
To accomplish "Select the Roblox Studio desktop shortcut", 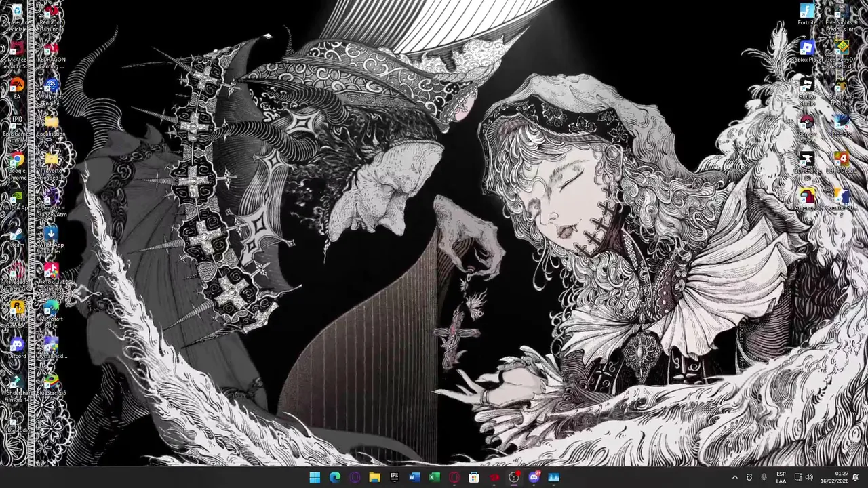I will 807,92.
